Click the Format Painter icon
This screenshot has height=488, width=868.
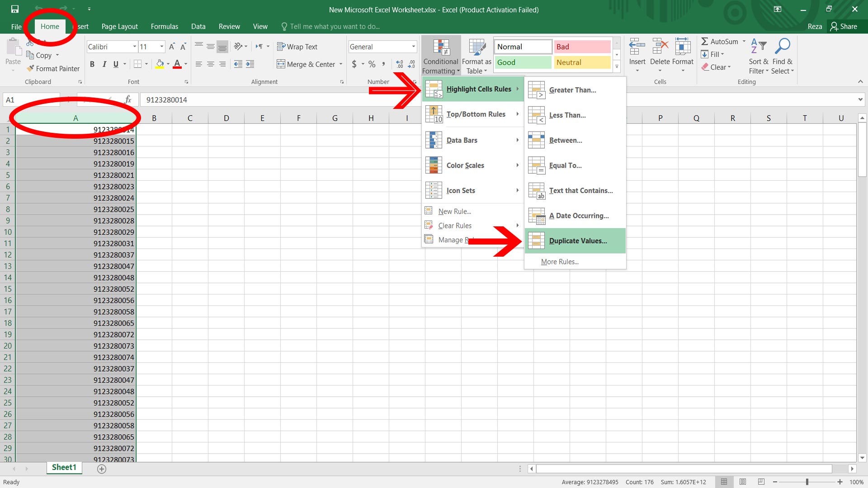pos(31,69)
